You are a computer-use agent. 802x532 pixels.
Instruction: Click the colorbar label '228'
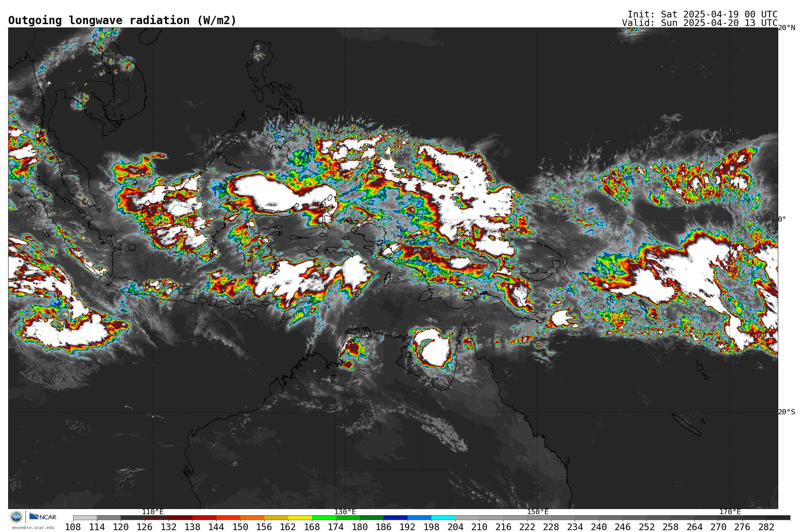pos(551,527)
